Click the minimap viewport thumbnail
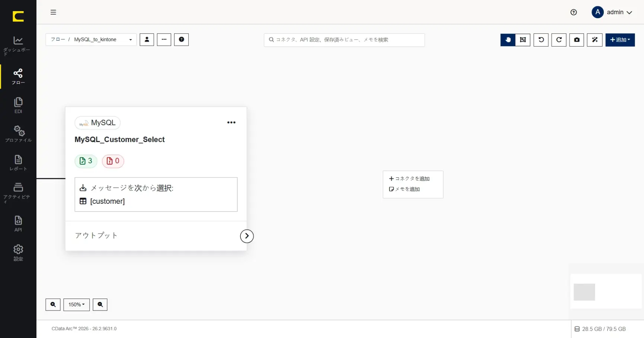 point(584,292)
